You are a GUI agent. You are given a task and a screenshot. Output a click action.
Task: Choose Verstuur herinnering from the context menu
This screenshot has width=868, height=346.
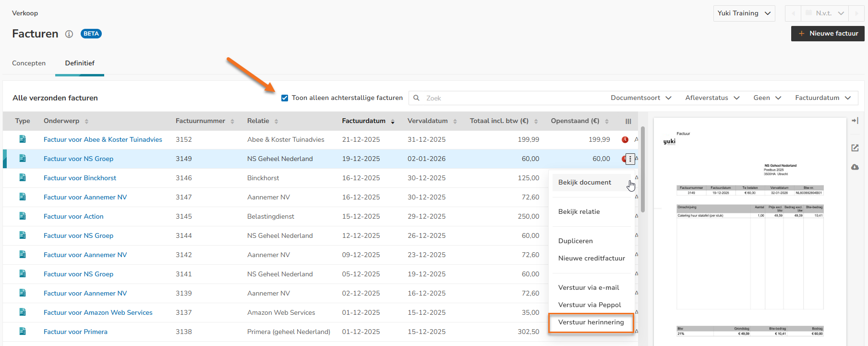pos(591,322)
